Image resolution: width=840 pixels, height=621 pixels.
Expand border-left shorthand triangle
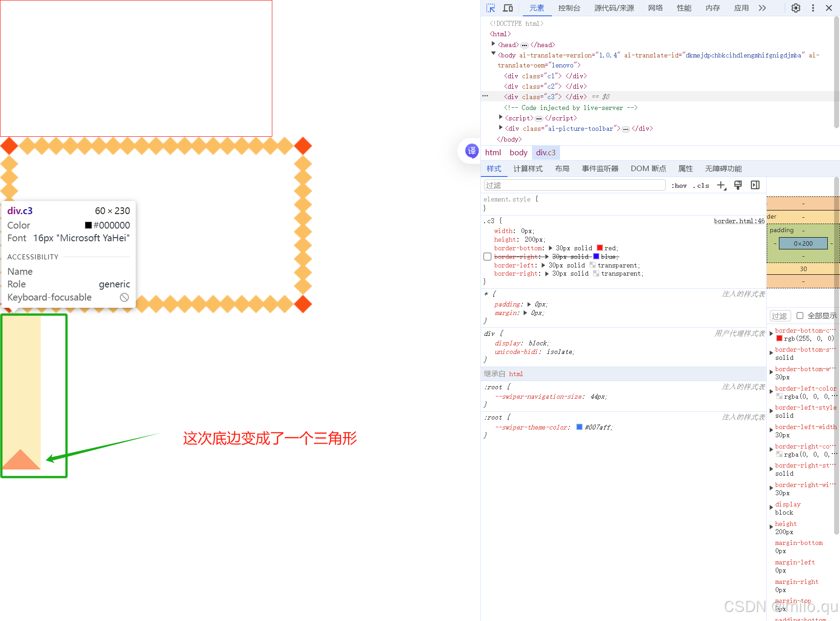pyautogui.click(x=543, y=265)
